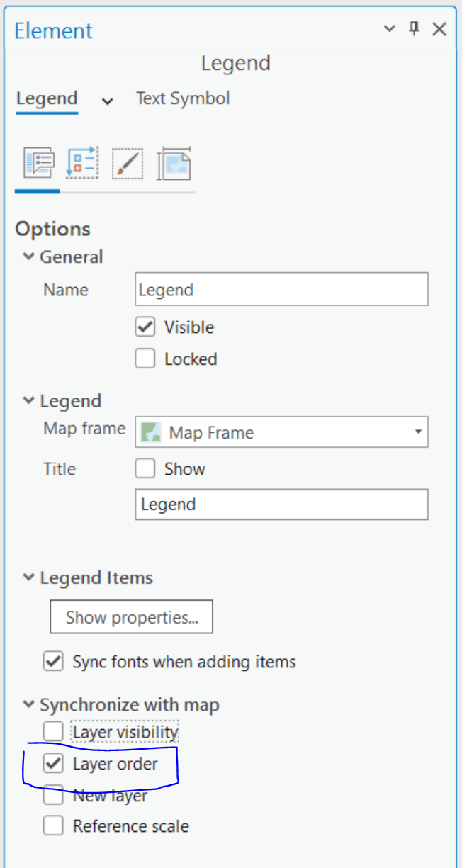
Task: Collapse the Synchronize with map section
Action: click(29, 705)
